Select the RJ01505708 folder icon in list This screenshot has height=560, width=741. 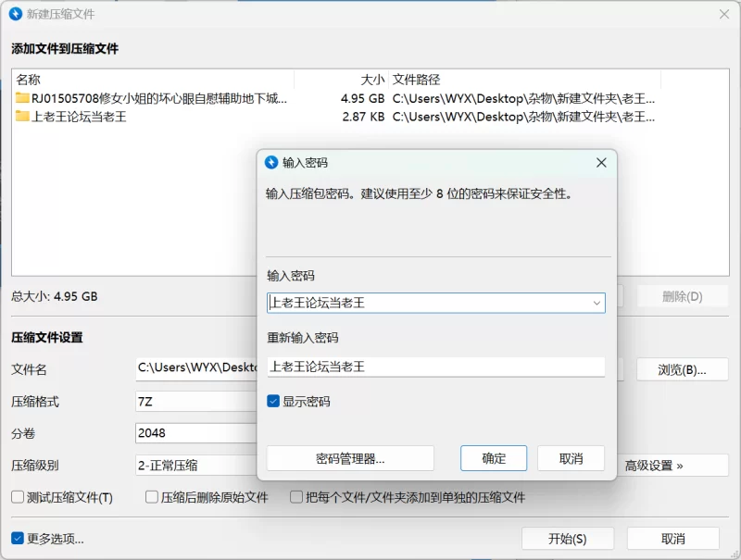(22, 98)
